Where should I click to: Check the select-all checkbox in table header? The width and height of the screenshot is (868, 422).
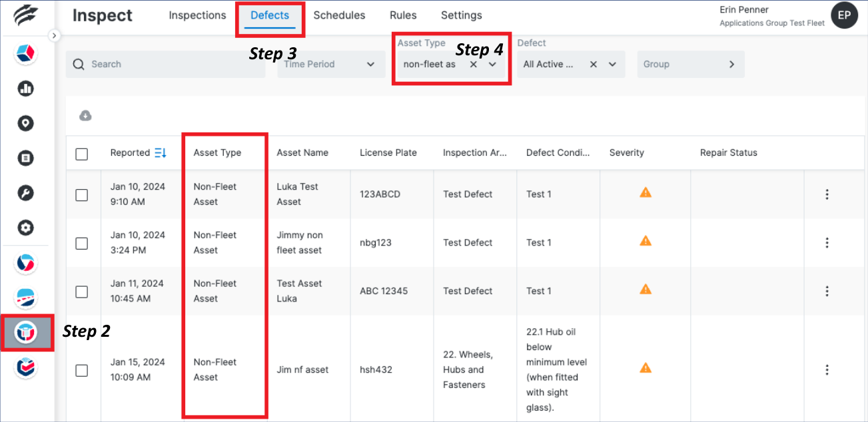(x=82, y=153)
